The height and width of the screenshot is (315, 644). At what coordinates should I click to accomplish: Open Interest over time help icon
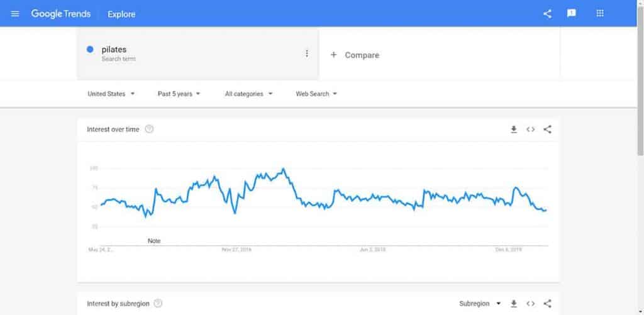click(150, 130)
